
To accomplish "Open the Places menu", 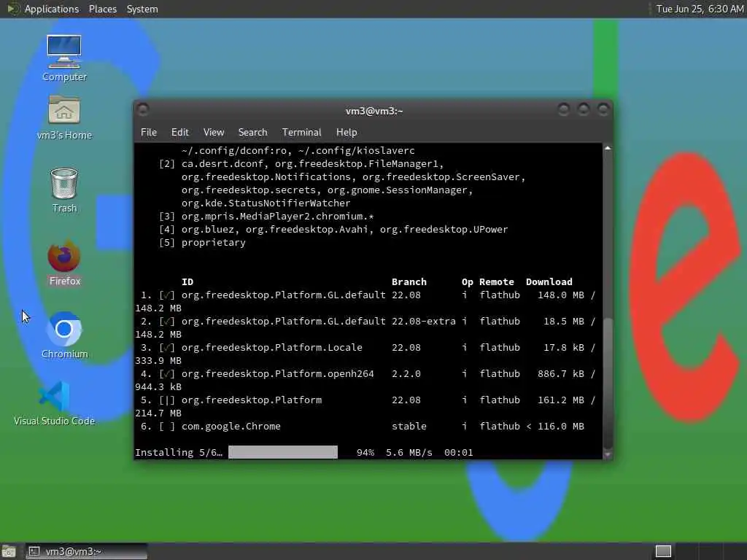I will tap(102, 9).
